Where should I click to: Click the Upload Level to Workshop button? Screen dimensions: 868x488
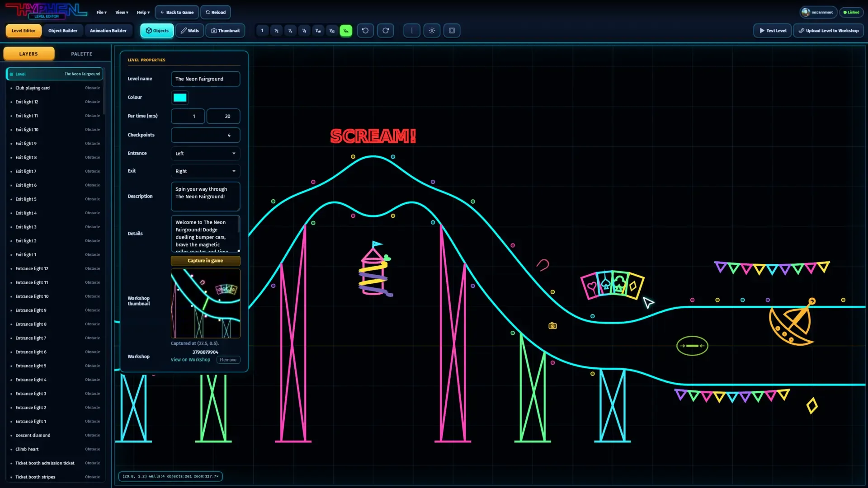point(828,31)
